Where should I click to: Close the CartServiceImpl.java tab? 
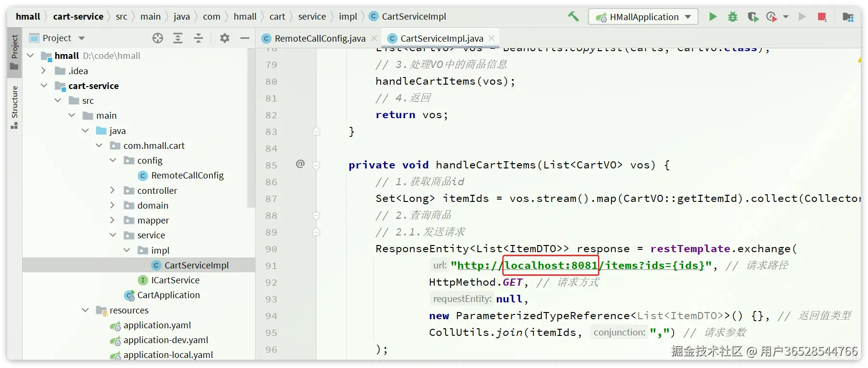pos(491,38)
